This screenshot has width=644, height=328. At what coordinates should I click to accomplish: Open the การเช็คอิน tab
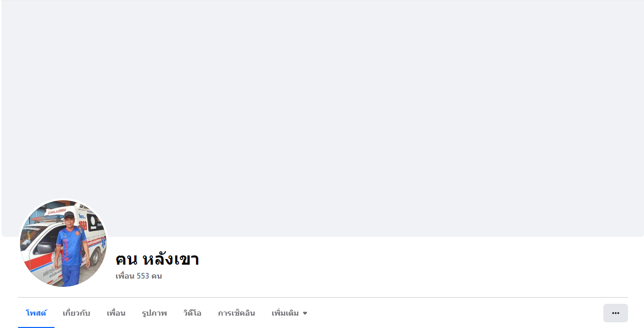237,313
